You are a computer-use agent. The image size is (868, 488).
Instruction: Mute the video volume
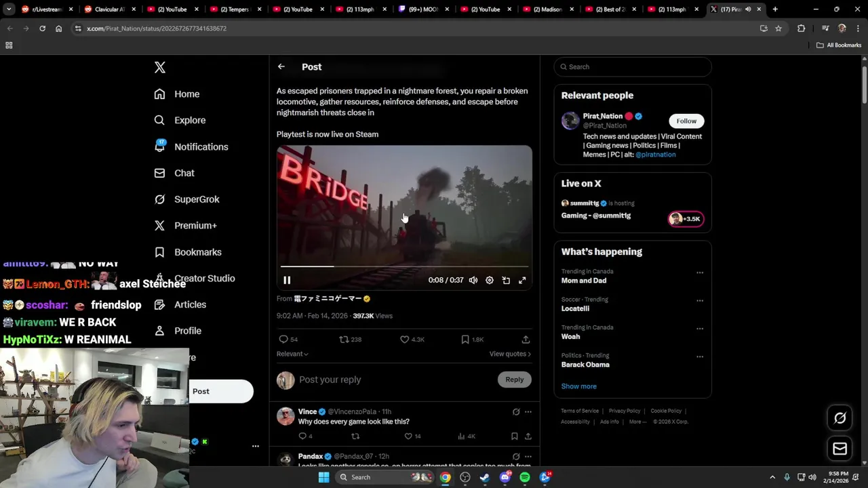click(473, 280)
